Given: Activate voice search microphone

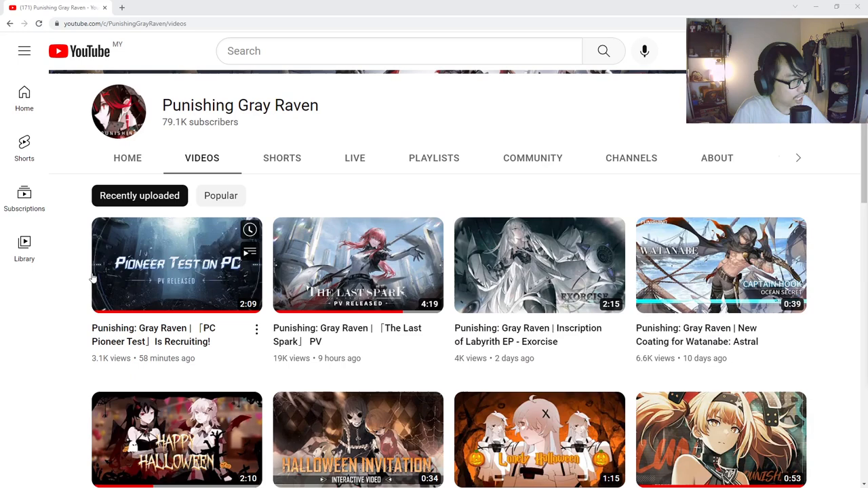Looking at the screenshot, I should [644, 51].
